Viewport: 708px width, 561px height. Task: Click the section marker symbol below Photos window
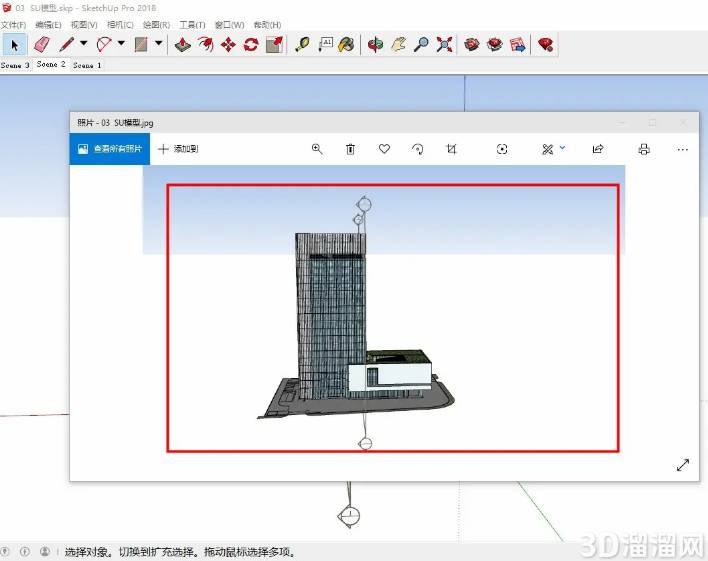(x=349, y=516)
